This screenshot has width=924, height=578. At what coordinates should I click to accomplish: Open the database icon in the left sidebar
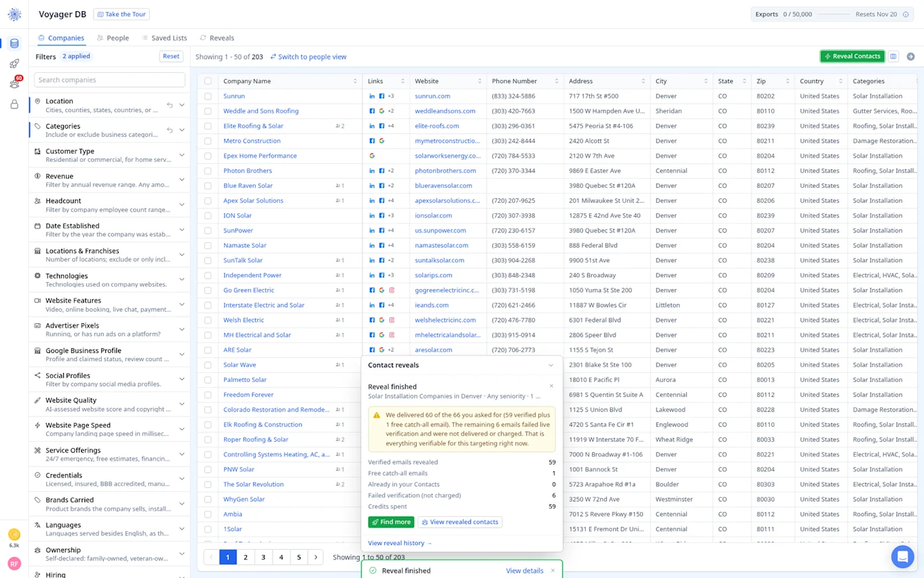(14, 43)
